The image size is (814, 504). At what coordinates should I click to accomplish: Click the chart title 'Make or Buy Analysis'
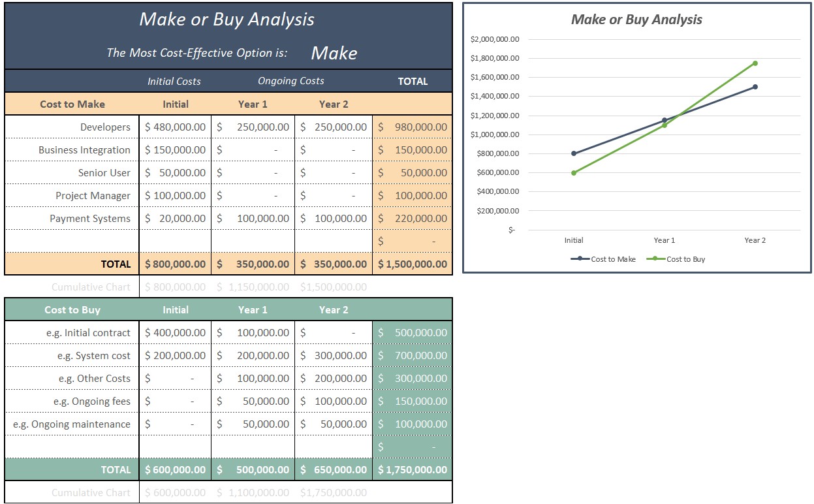tap(636, 20)
